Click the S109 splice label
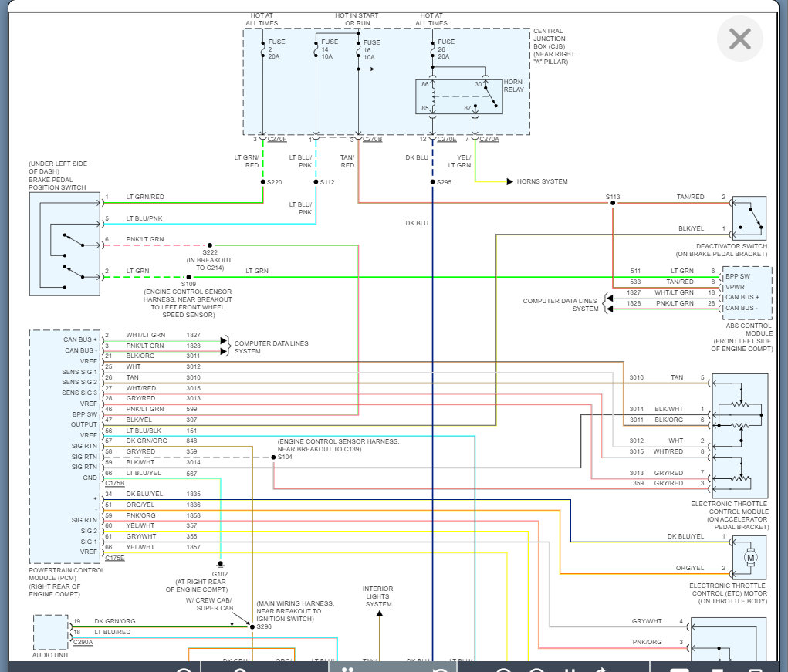788x672 pixels. click(x=188, y=284)
